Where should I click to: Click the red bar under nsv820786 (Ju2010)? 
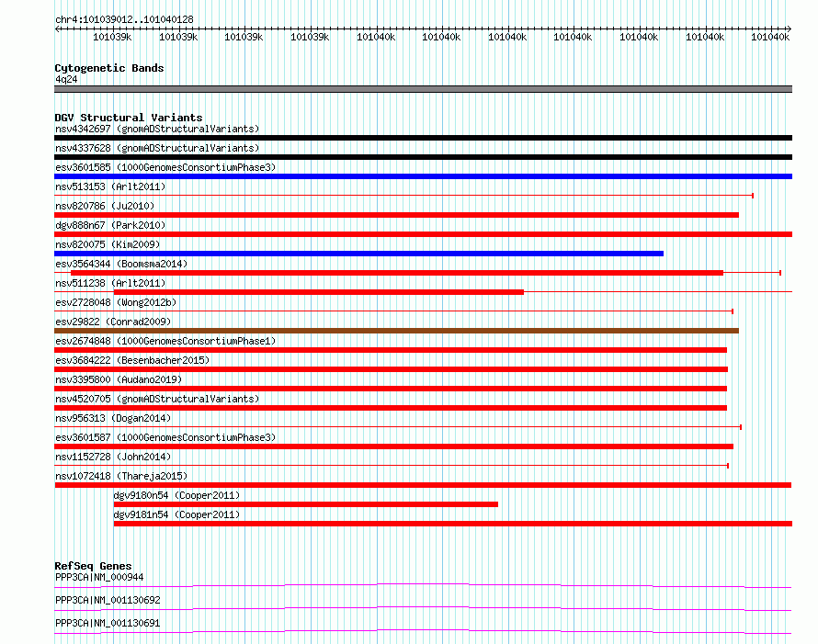[396, 215]
